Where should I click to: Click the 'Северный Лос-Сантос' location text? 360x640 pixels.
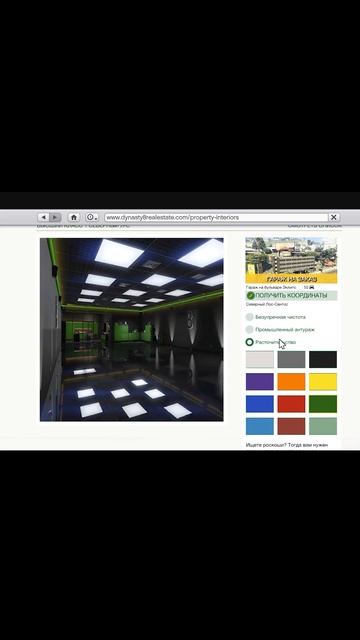tap(267, 304)
